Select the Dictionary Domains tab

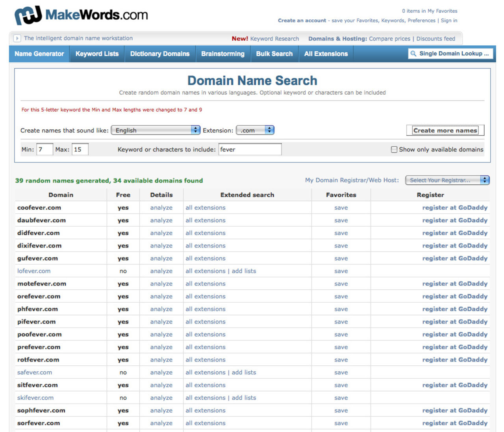(x=159, y=54)
